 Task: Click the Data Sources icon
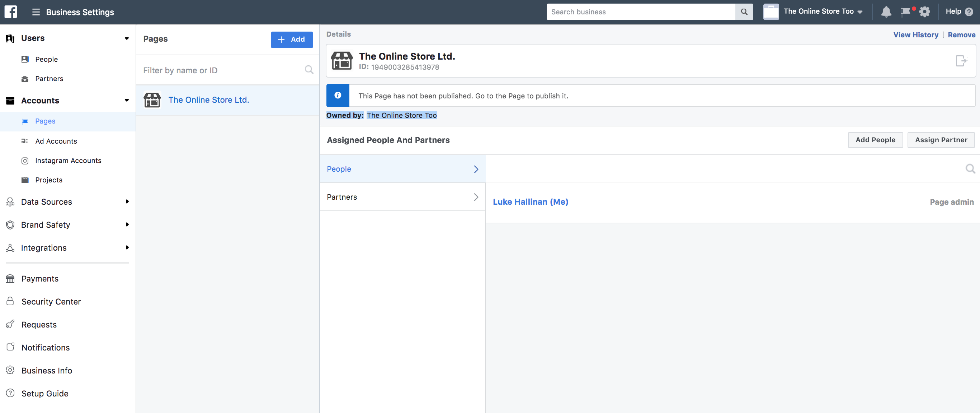click(x=10, y=202)
